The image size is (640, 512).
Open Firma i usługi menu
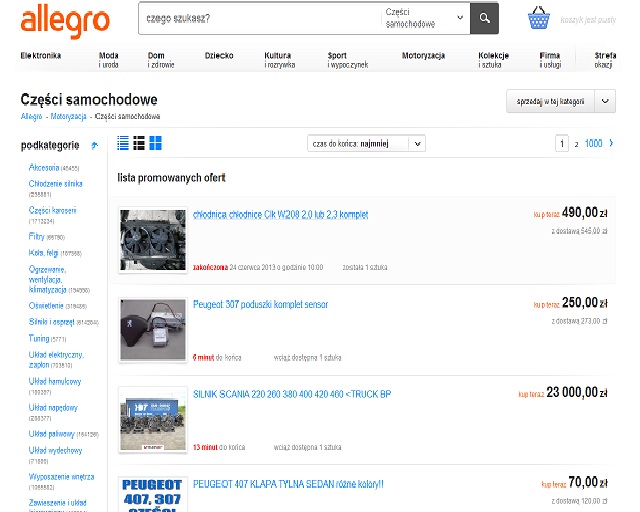(x=550, y=60)
